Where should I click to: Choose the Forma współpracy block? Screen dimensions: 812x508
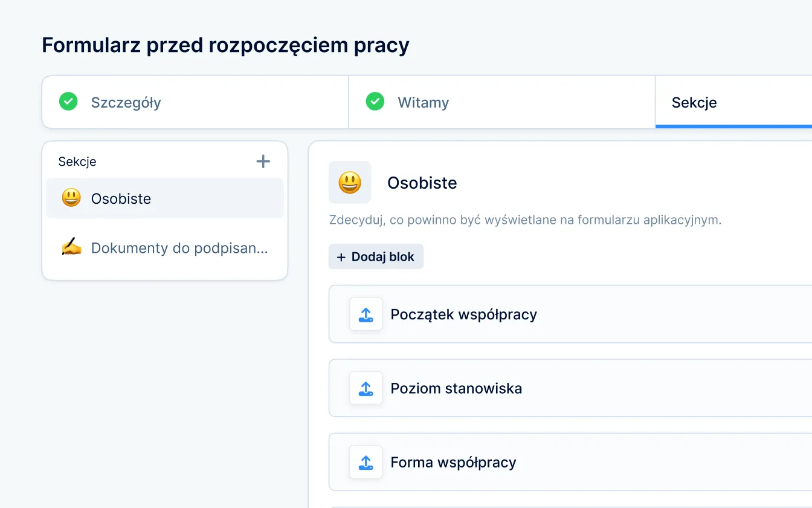click(453, 463)
